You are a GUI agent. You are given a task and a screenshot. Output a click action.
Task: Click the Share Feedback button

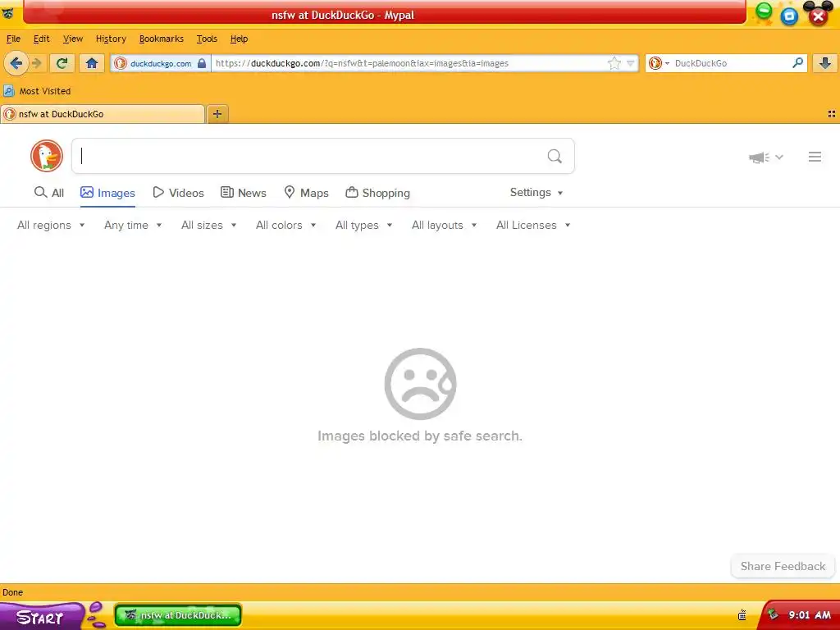tap(783, 566)
